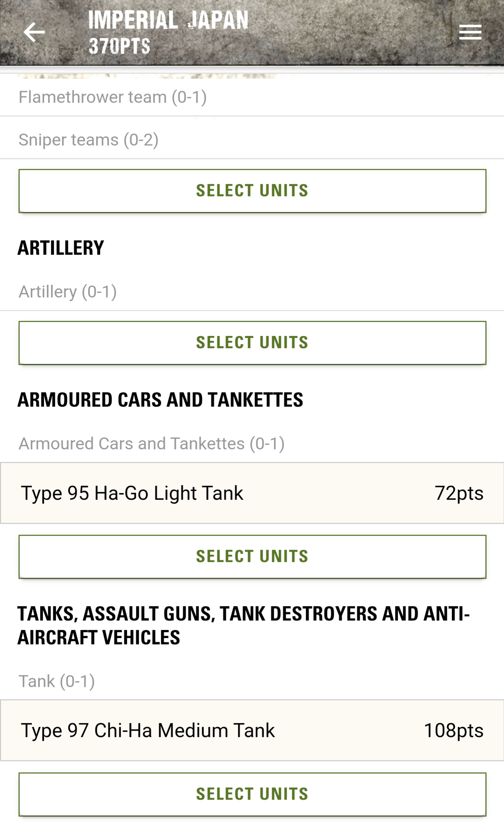Tap Armoured Cars and Tankettes bold heading

(x=160, y=400)
